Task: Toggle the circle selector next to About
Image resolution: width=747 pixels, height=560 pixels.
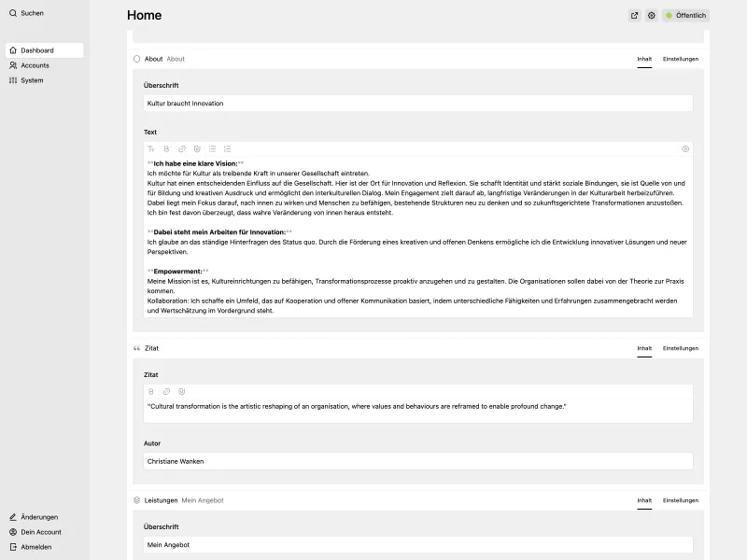Action: pos(136,58)
